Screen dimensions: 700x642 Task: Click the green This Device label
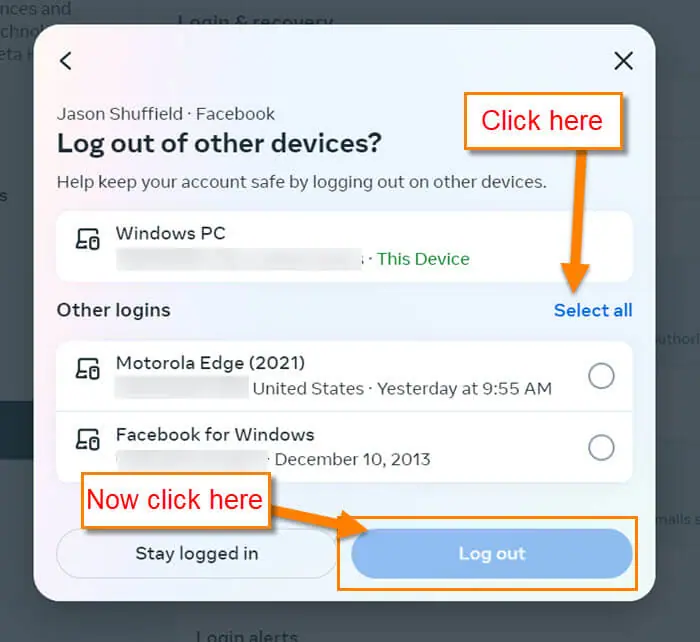point(423,259)
